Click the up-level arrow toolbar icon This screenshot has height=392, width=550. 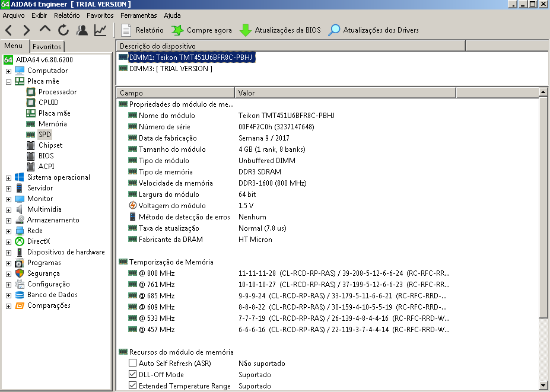pyautogui.click(x=45, y=30)
